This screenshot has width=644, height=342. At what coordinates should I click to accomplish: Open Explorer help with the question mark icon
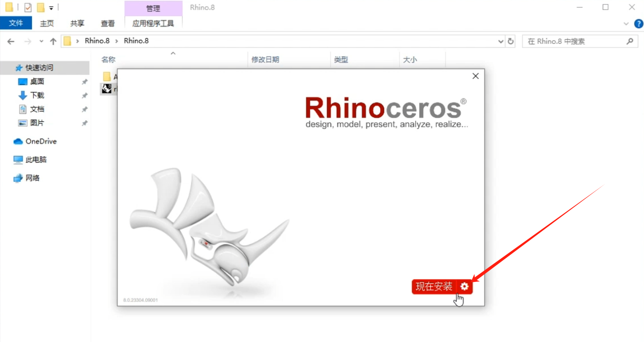(639, 24)
